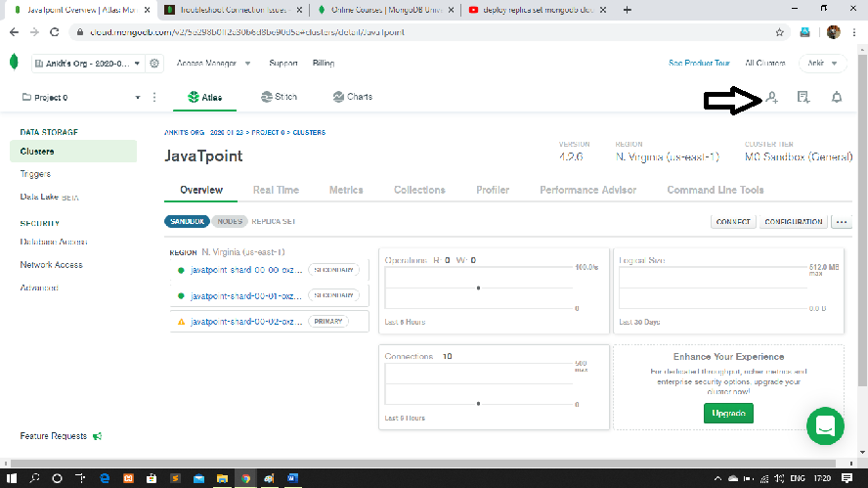Switch to the Stitch tab
The image size is (868, 488).
point(279,97)
